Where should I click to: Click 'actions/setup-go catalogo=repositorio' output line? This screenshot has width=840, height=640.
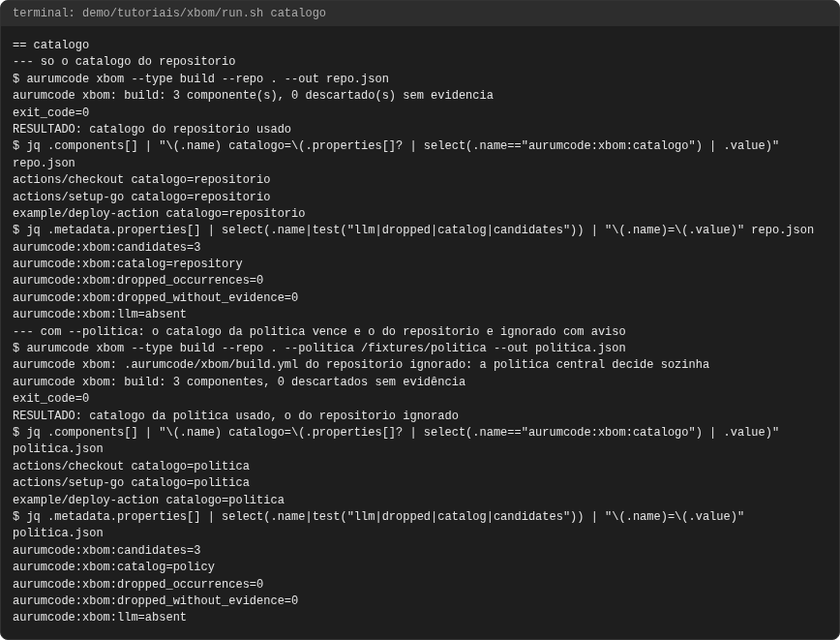point(141,197)
